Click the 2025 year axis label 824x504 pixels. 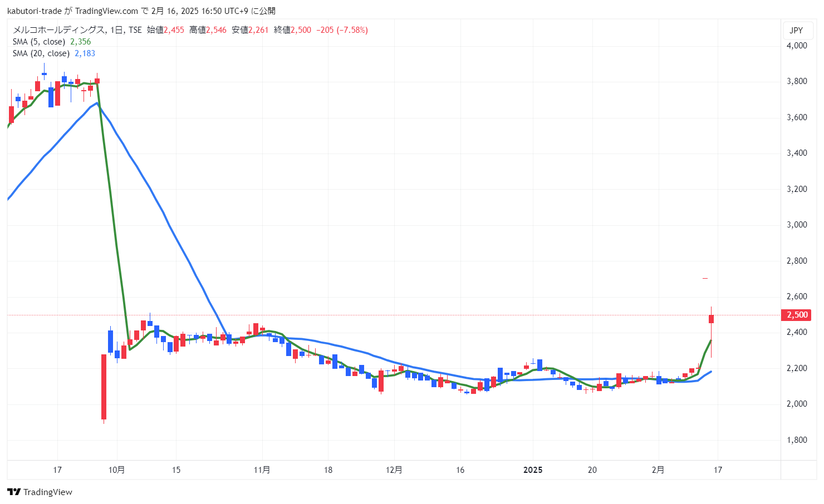point(533,470)
